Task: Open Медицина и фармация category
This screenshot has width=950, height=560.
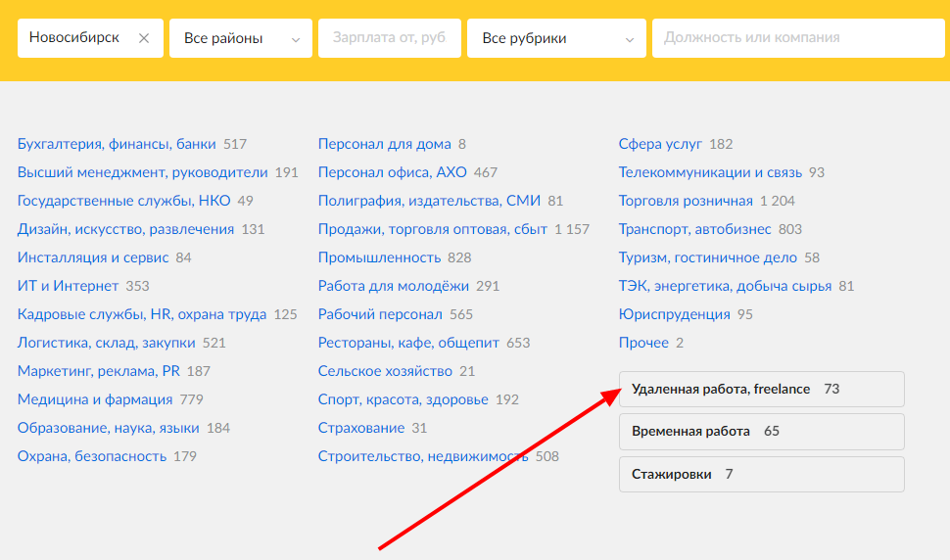Action: (x=95, y=399)
